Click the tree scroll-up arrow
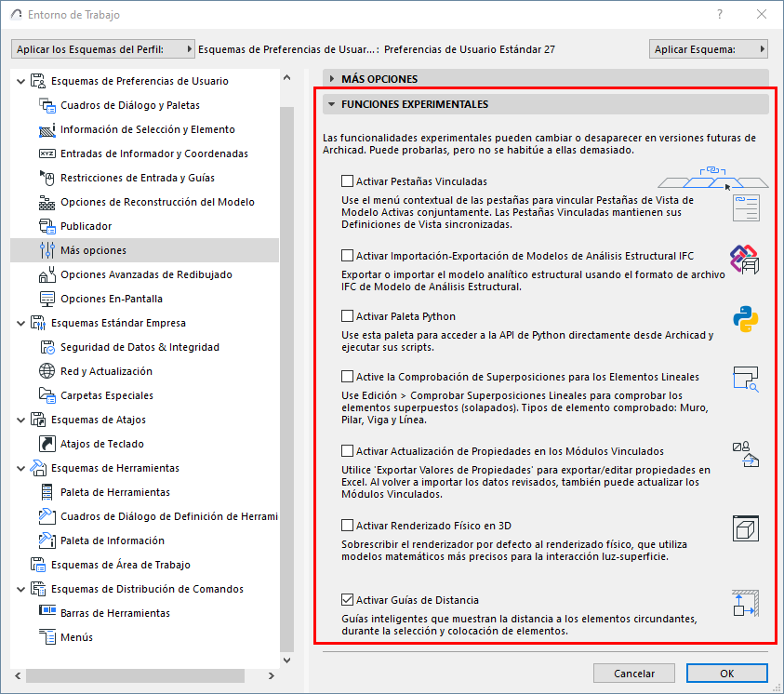The height and width of the screenshot is (694, 784). [x=287, y=77]
